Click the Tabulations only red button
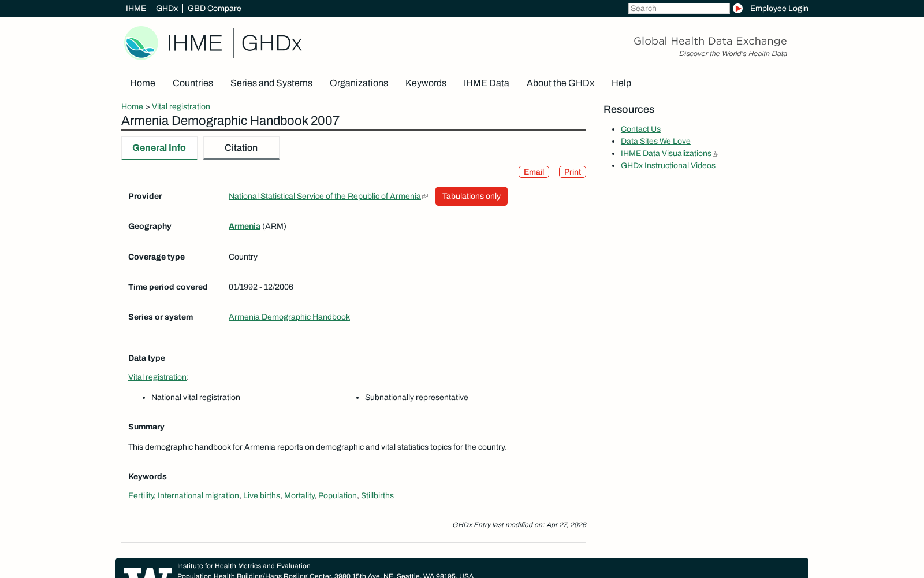The height and width of the screenshot is (578, 924). tap(471, 196)
